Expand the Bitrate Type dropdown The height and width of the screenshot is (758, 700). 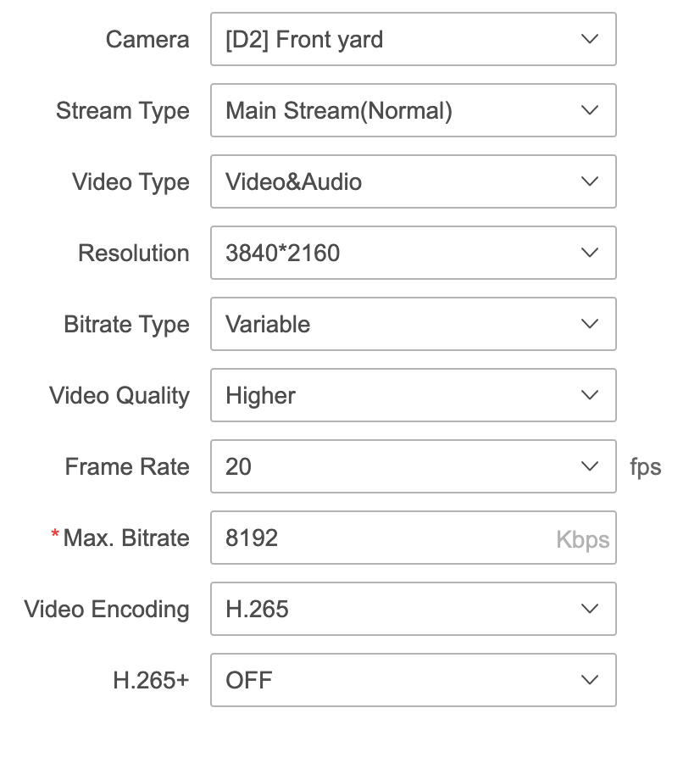coord(413,324)
